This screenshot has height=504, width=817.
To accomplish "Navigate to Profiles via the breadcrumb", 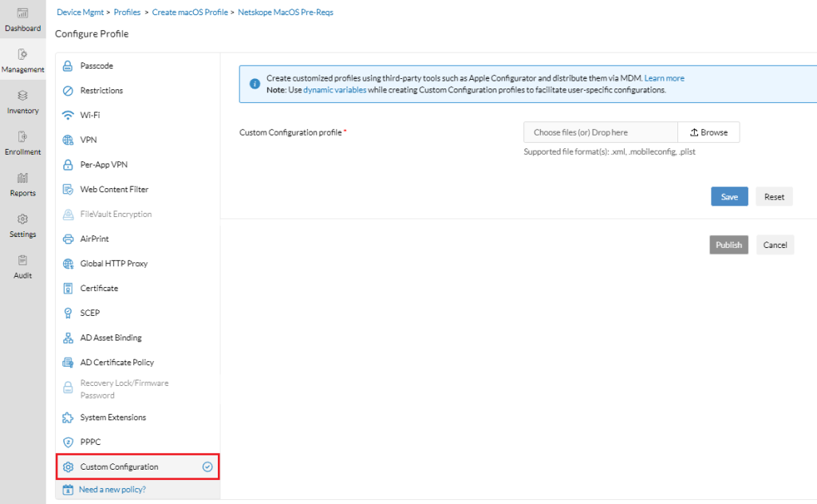I will pos(127,12).
